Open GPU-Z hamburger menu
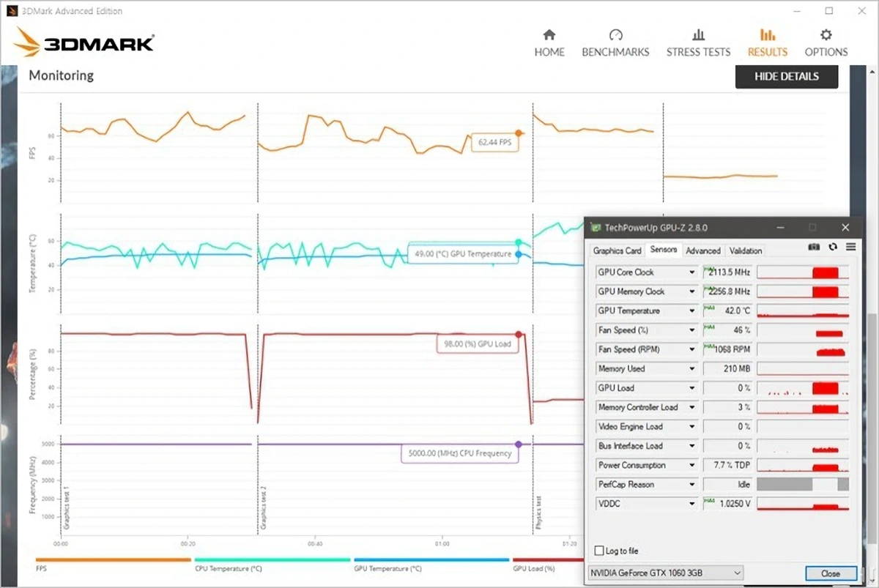Screen dimensions: 879x588 click(850, 248)
